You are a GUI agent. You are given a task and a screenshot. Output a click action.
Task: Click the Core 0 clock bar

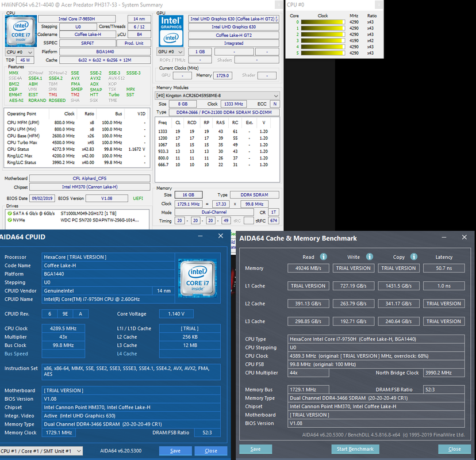point(323,22)
